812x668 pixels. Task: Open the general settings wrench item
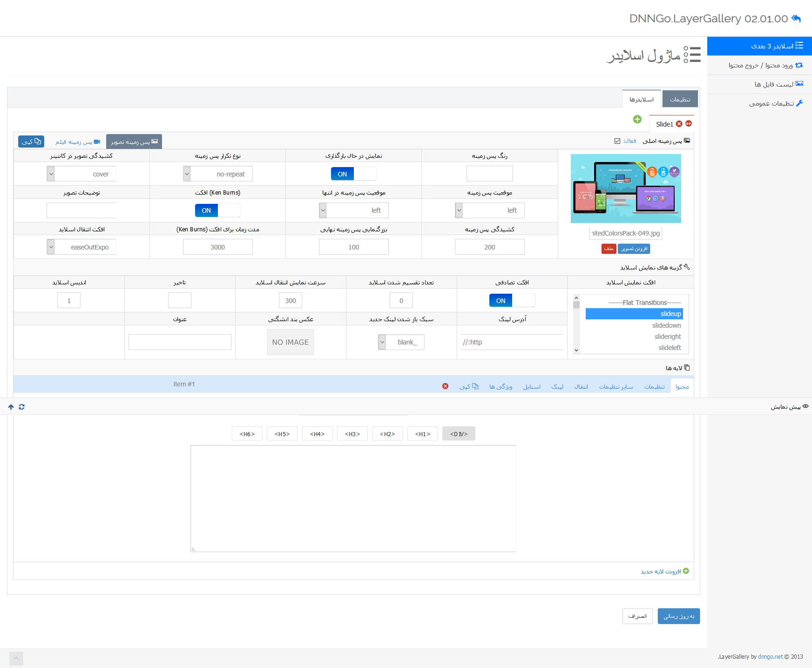pos(776,103)
